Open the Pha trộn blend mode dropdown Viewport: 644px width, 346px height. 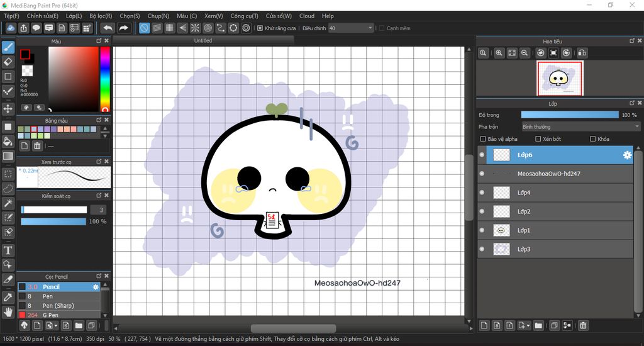580,126
